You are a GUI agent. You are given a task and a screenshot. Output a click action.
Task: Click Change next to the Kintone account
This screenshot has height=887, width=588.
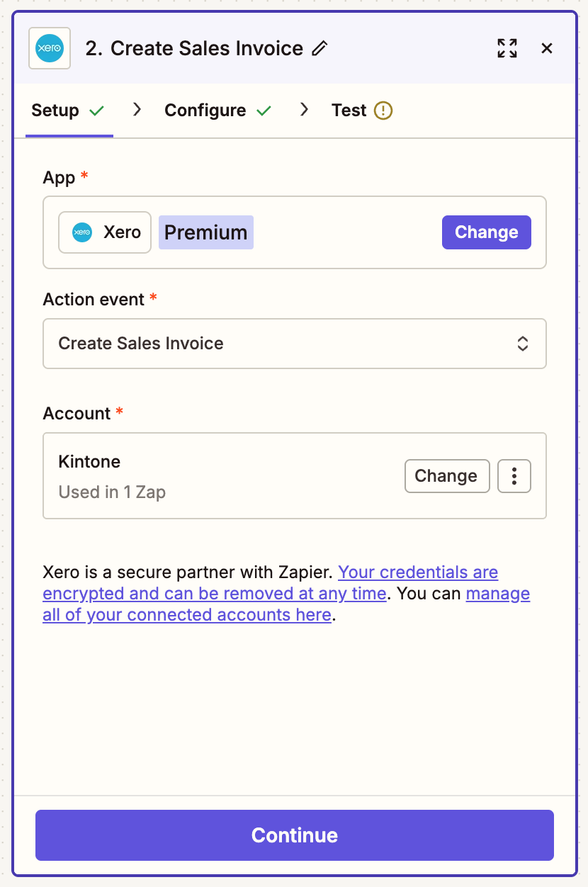(447, 475)
